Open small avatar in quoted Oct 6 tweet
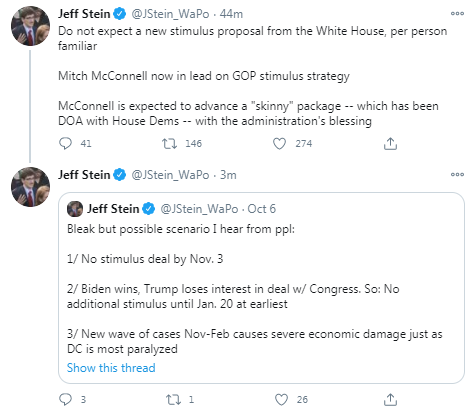 pos(75,209)
